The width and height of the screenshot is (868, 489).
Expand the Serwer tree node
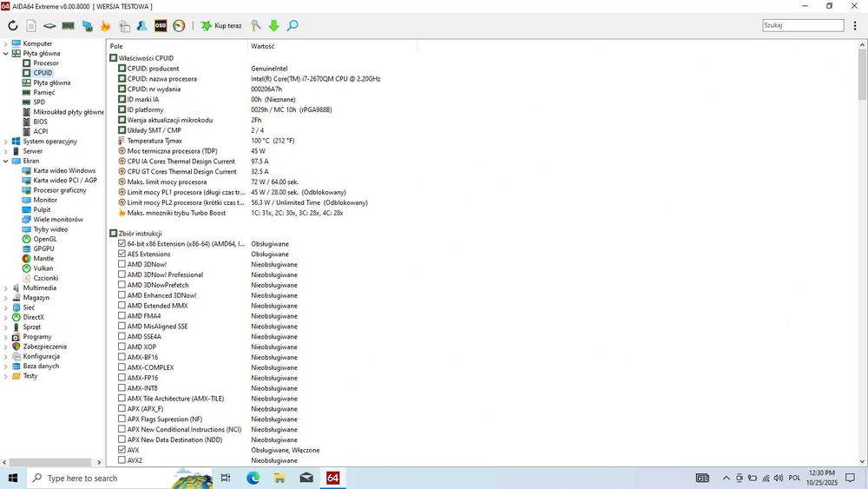[x=5, y=151]
